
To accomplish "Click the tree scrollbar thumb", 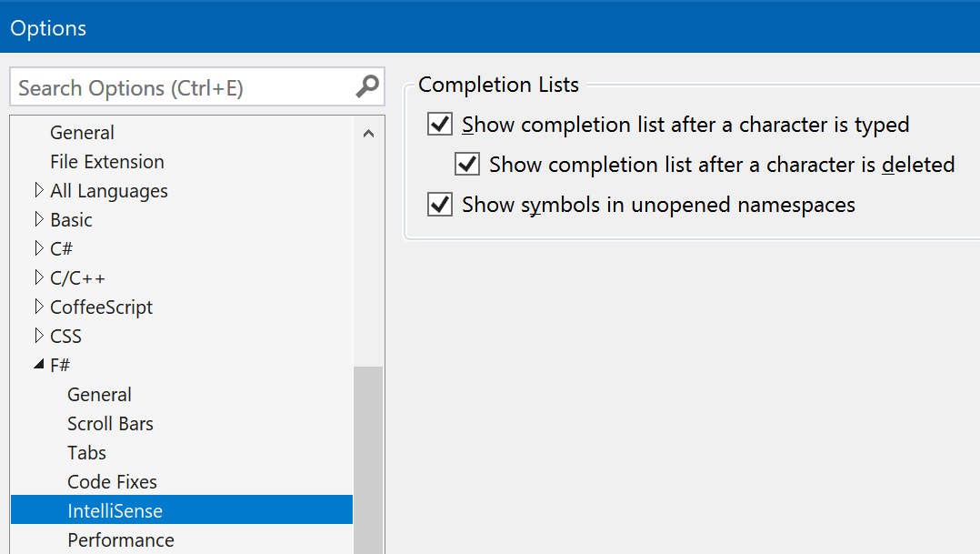I will coord(369,460).
